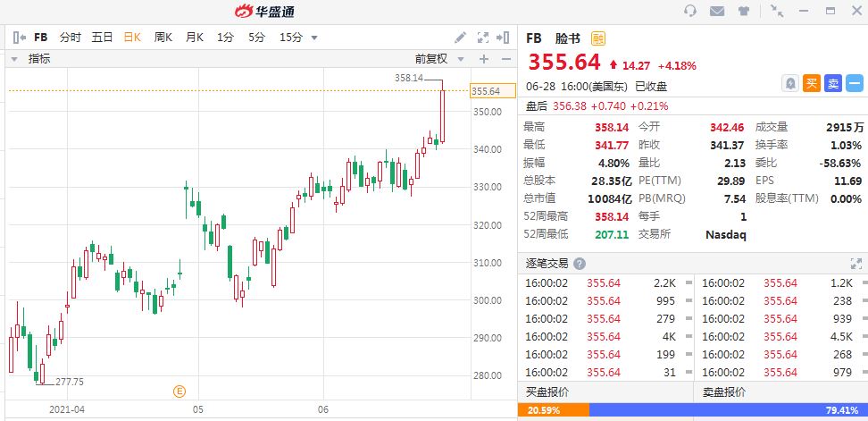Expand the chart to full screen
Image resolution: width=868 pixels, height=421 pixels.
pos(483,38)
